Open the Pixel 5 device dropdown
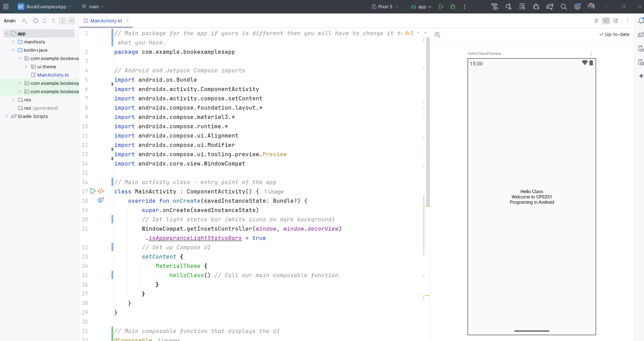644x341 pixels. point(385,7)
